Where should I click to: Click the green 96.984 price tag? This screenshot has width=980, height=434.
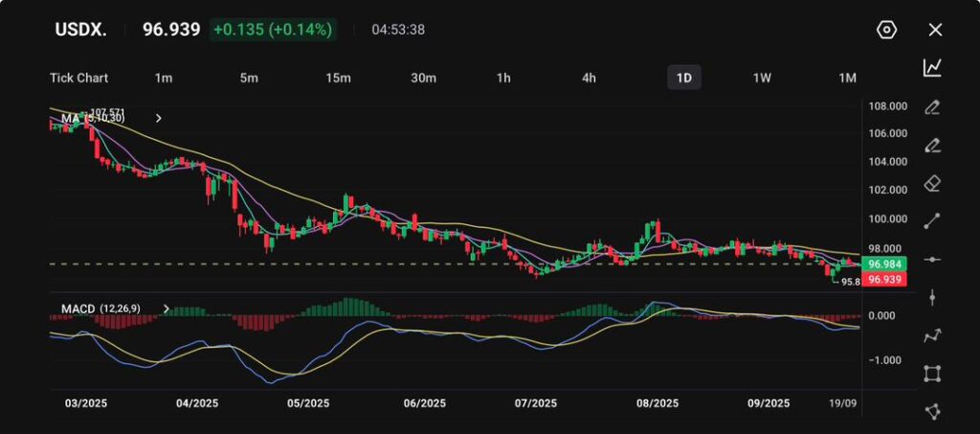click(882, 263)
